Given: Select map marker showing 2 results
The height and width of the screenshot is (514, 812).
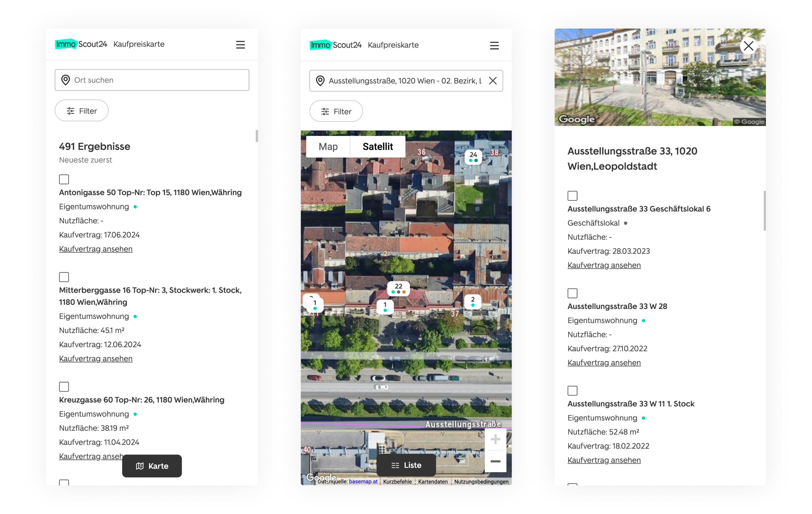Looking at the screenshot, I should pyautogui.click(x=473, y=302).
